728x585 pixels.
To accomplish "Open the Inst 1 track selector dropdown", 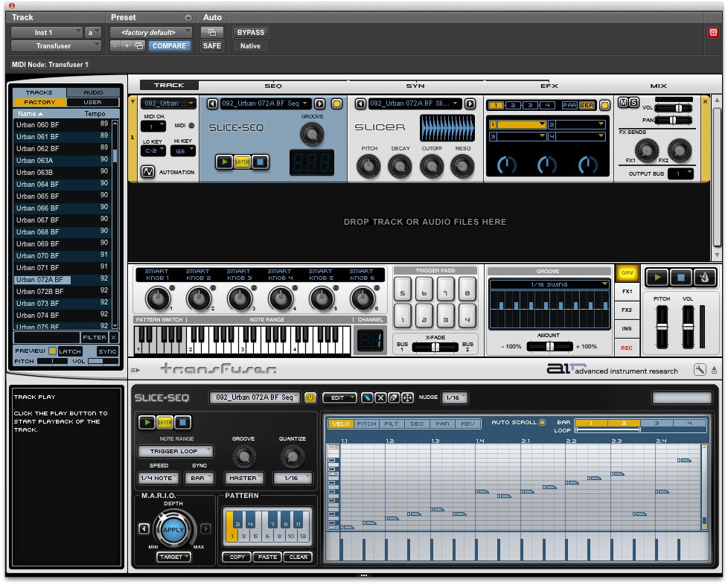I will point(46,33).
